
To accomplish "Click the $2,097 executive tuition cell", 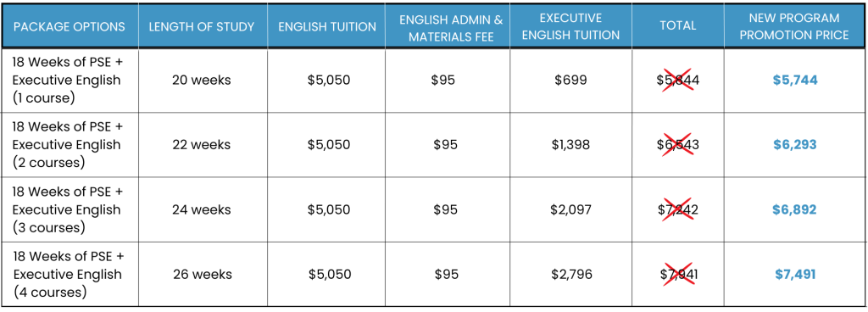I will pyautogui.click(x=570, y=210).
